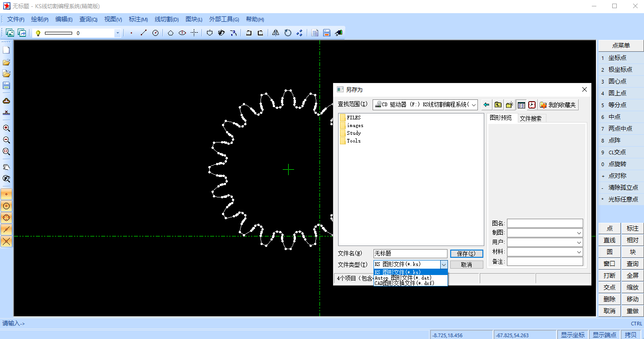Click the 文件名 input field

pyautogui.click(x=408, y=253)
